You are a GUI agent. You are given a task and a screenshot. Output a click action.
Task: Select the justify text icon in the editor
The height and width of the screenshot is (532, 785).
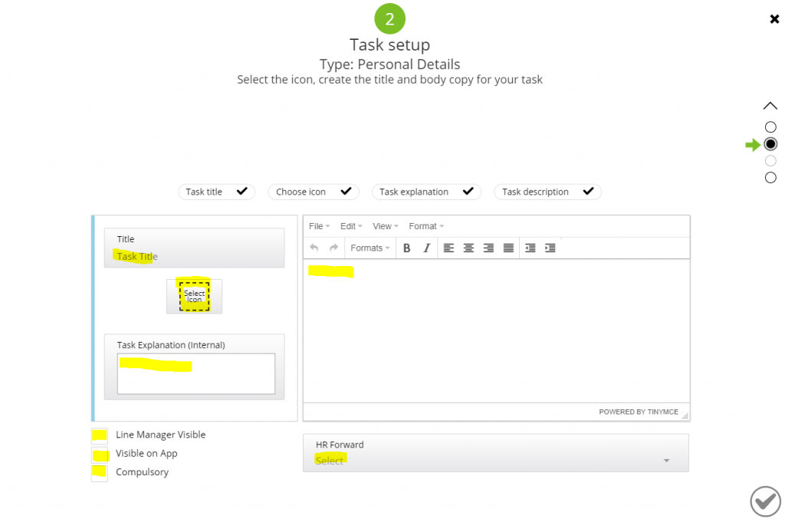click(508, 248)
